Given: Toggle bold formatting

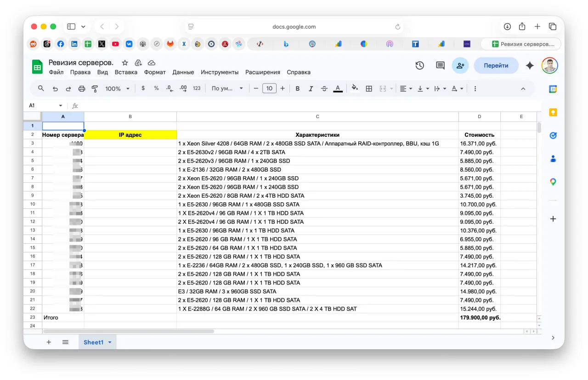Looking at the screenshot, I should pyautogui.click(x=298, y=89).
